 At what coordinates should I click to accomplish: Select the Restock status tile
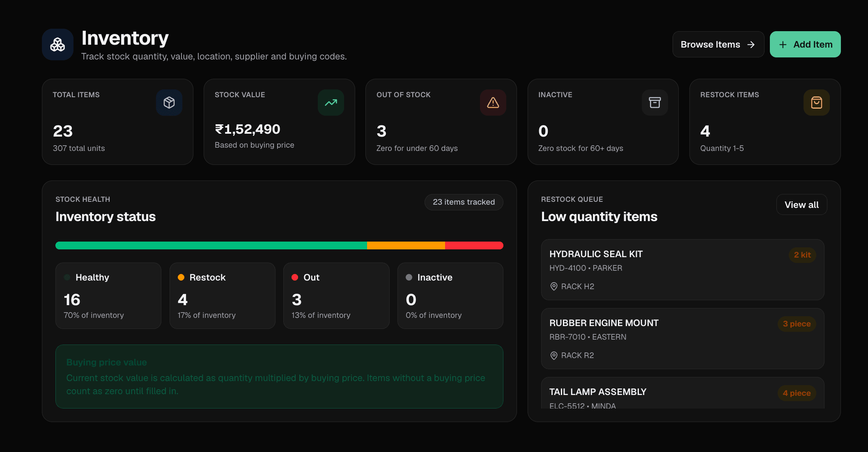(x=222, y=296)
